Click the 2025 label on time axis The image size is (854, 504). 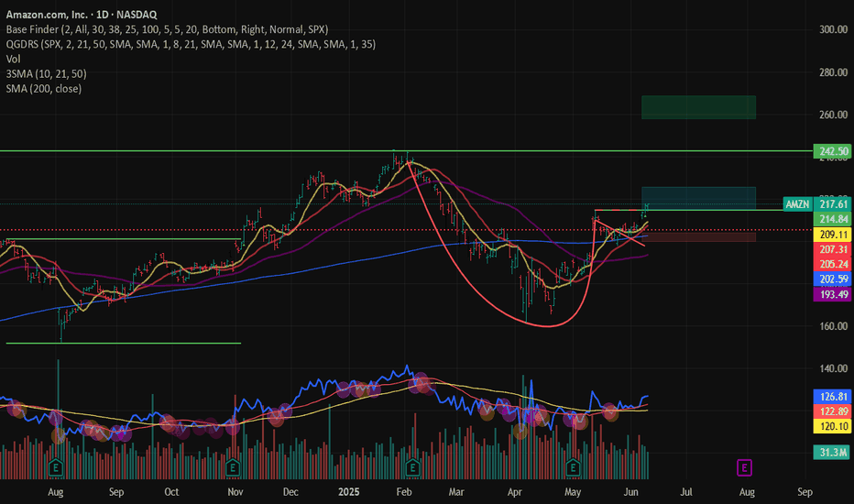coord(348,492)
